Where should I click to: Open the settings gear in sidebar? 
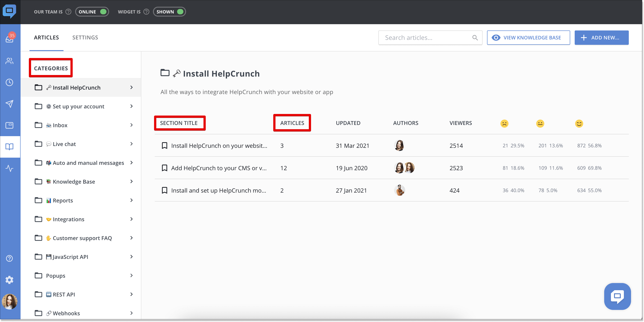[x=9, y=280]
